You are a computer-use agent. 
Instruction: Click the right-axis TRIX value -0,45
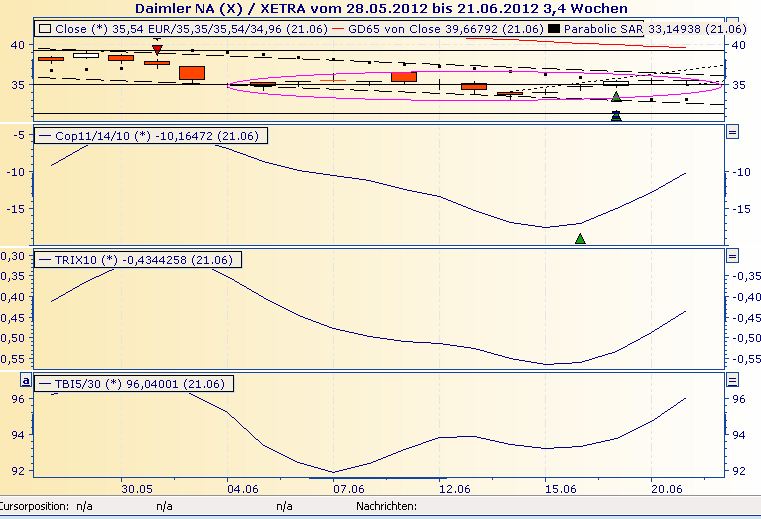(746, 318)
